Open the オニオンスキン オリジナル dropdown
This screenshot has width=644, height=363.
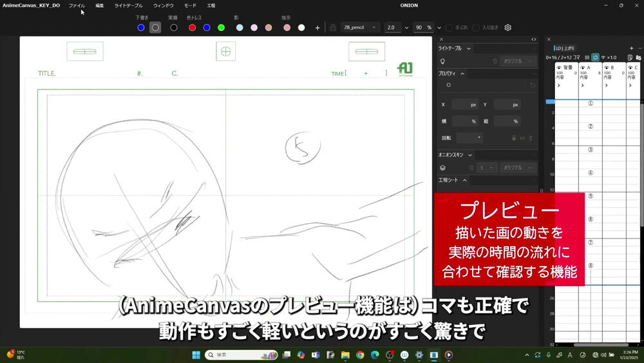[x=518, y=168]
